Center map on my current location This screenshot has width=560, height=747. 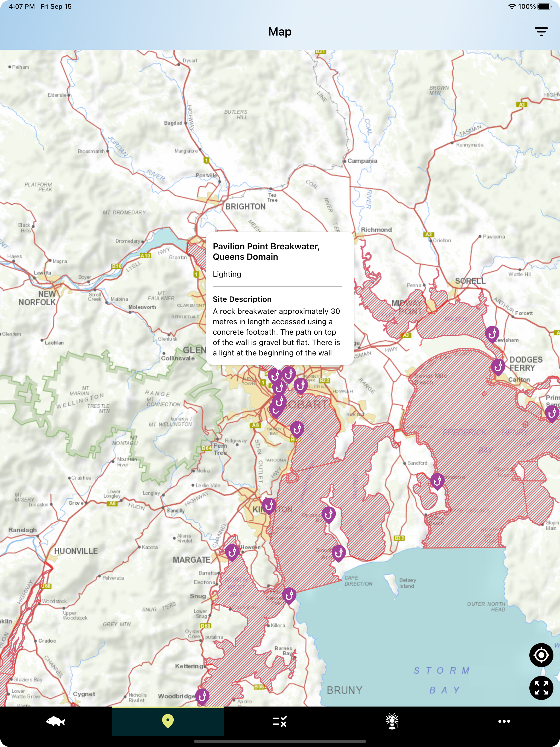click(541, 655)
